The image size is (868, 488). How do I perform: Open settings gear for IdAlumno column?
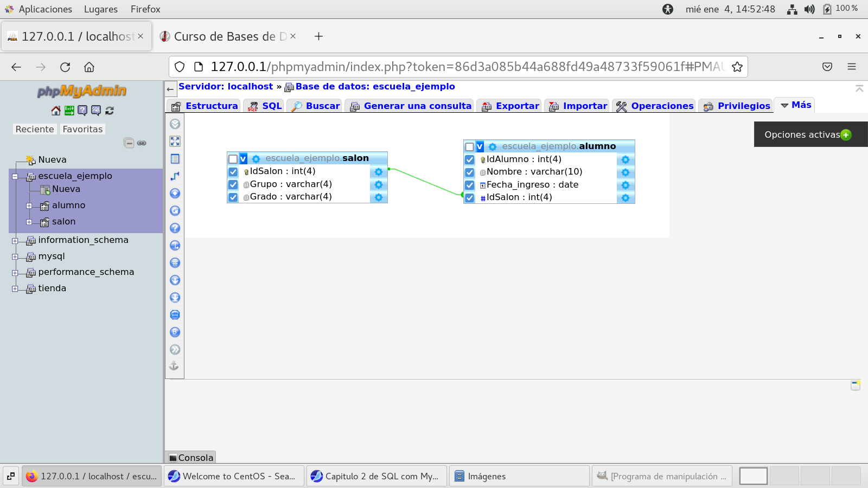click(625, 159)
